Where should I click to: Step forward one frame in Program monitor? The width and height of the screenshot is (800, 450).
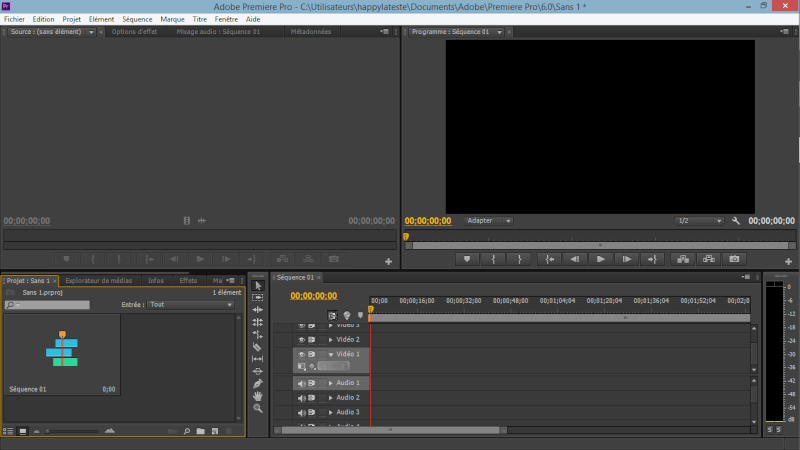[627, 259]
